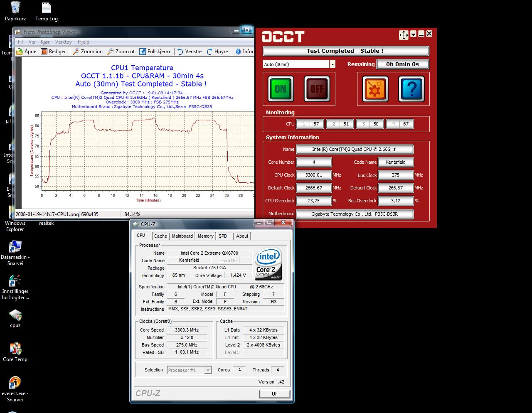Open everest.exe - Snarvei desktop shortcut

coord(15,389)
